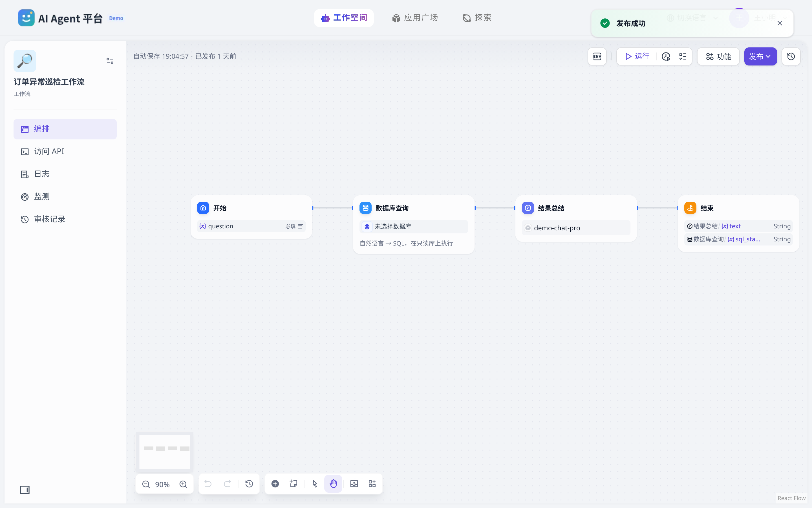Click the undo arrow
The image size is (812, 508).
click(x=208, y=484)
